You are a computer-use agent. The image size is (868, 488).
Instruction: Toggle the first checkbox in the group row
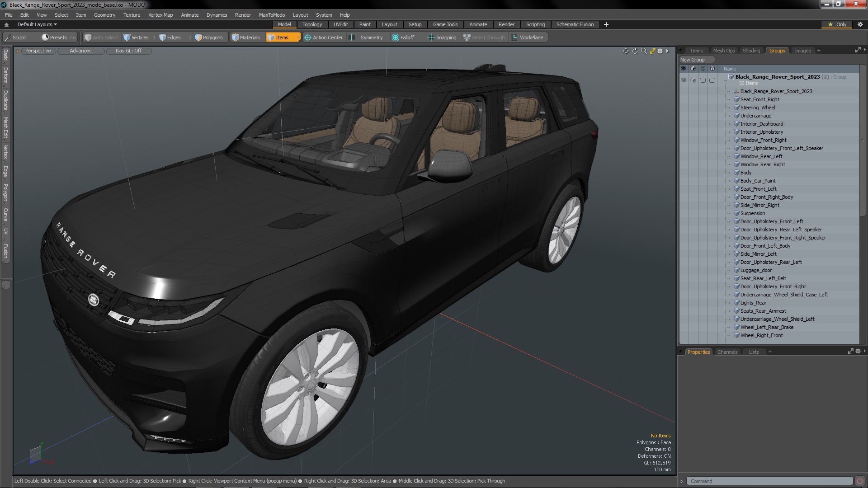click(x=703, y=80)
